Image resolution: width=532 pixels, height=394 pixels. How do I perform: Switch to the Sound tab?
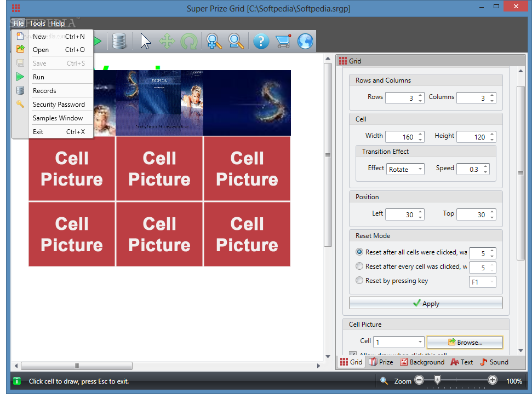[494, 362]
